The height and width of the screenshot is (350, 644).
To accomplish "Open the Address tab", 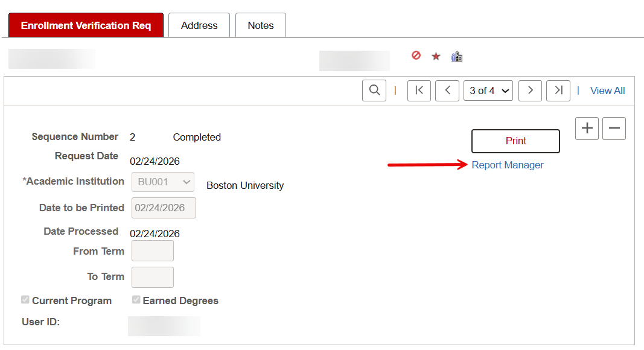I will point(199,25).
